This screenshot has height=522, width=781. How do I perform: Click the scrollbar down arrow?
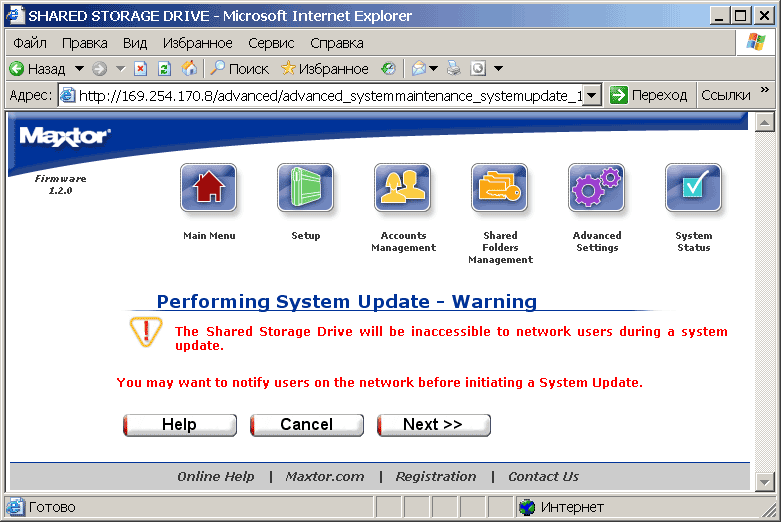[765, 482]
